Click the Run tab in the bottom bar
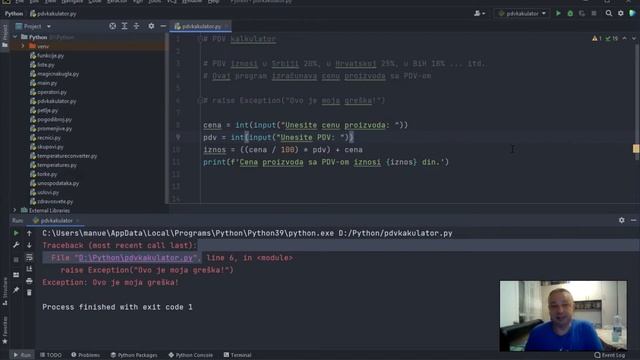 point(22,355)
